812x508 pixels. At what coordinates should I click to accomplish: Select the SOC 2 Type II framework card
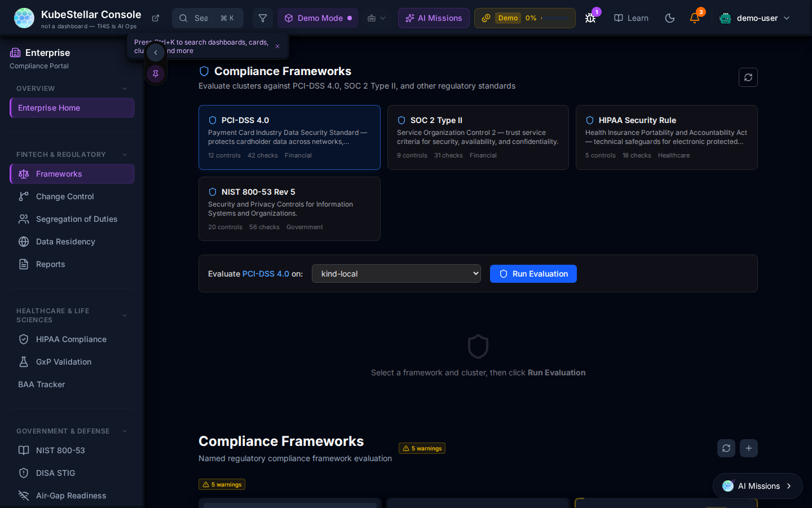point(478,137)
